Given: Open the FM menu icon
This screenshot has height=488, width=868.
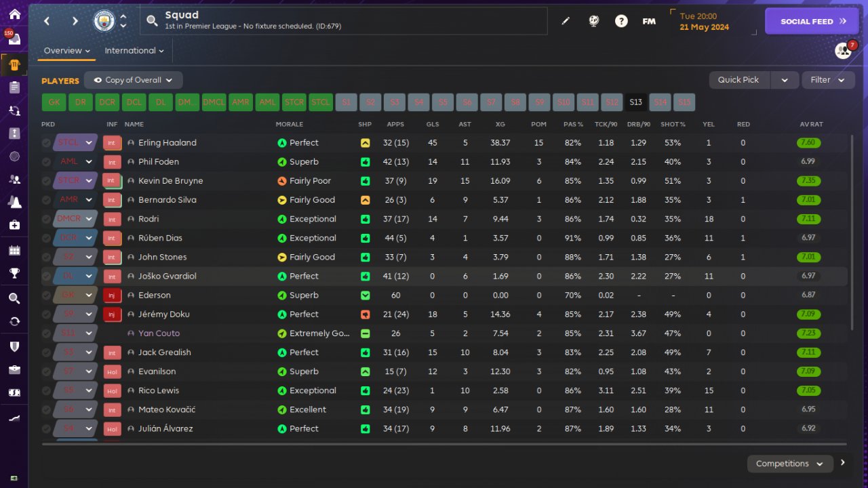Looking at the screenshot, I should tap(649, 21).
